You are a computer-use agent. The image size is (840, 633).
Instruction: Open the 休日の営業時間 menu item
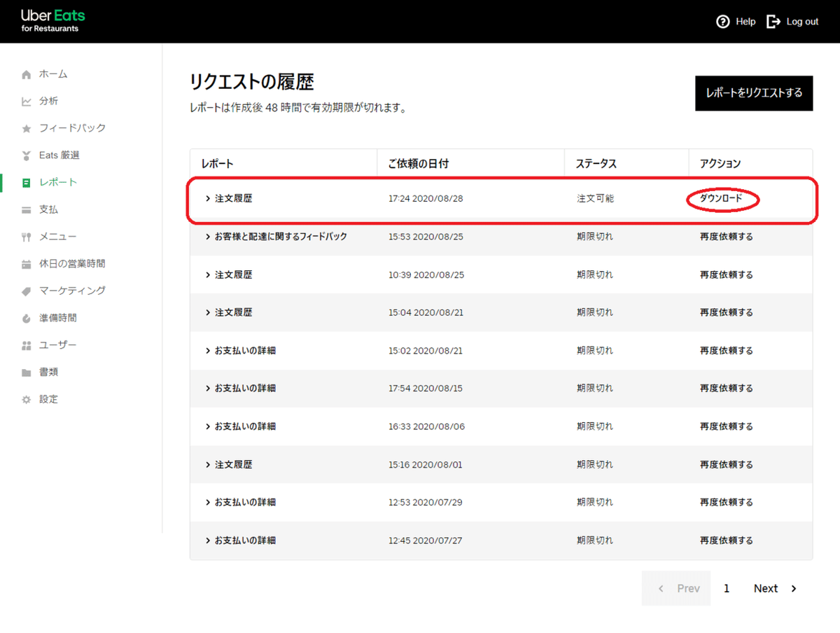click(72, 263)
